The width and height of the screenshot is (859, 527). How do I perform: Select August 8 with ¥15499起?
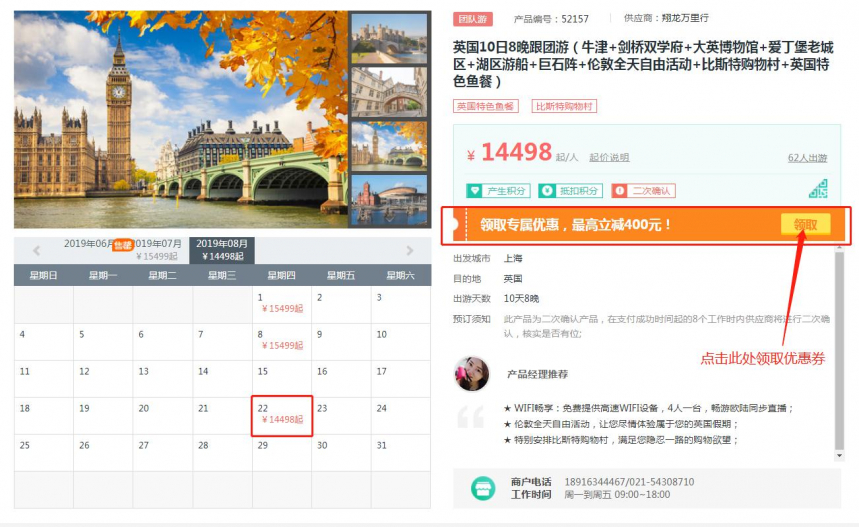282,341
